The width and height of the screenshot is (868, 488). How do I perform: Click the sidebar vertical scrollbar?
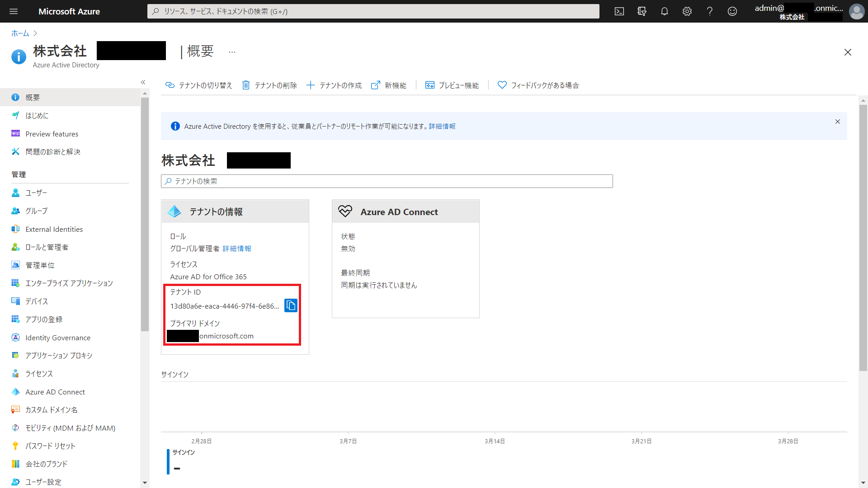[145, 215]
